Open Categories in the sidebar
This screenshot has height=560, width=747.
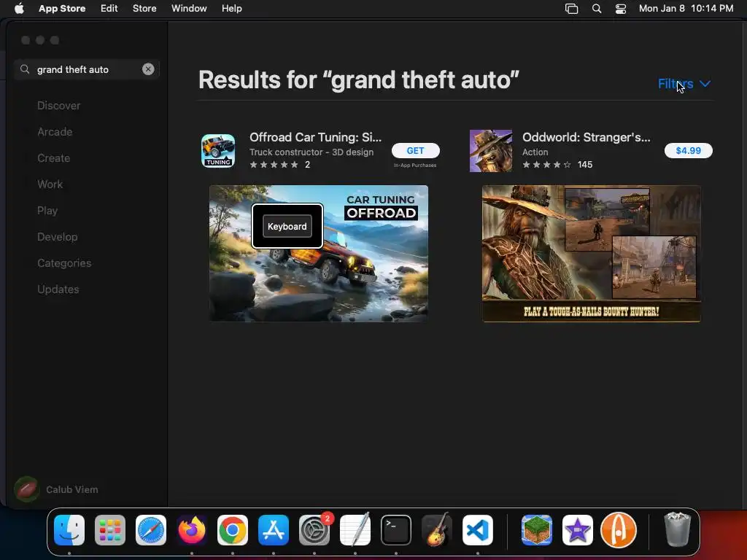tap(64, 262)
